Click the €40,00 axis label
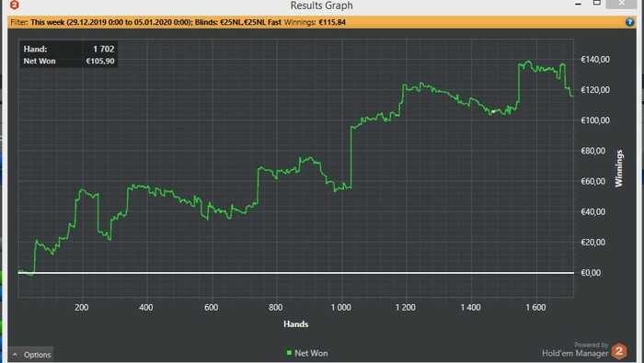The image size is (644, 363). pos(593,211)
